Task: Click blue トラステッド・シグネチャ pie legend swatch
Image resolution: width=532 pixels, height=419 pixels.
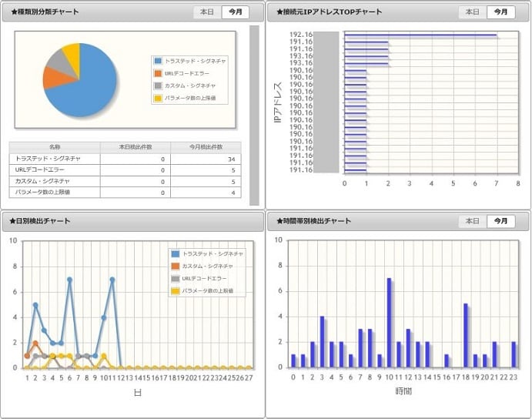Action: pyautogui.click(x=158, y=61)
